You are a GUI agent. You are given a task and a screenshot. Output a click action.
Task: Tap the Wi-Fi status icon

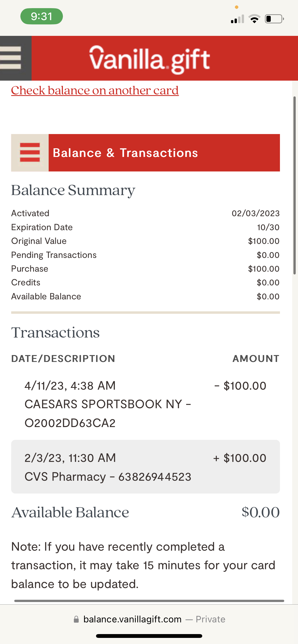254,19
